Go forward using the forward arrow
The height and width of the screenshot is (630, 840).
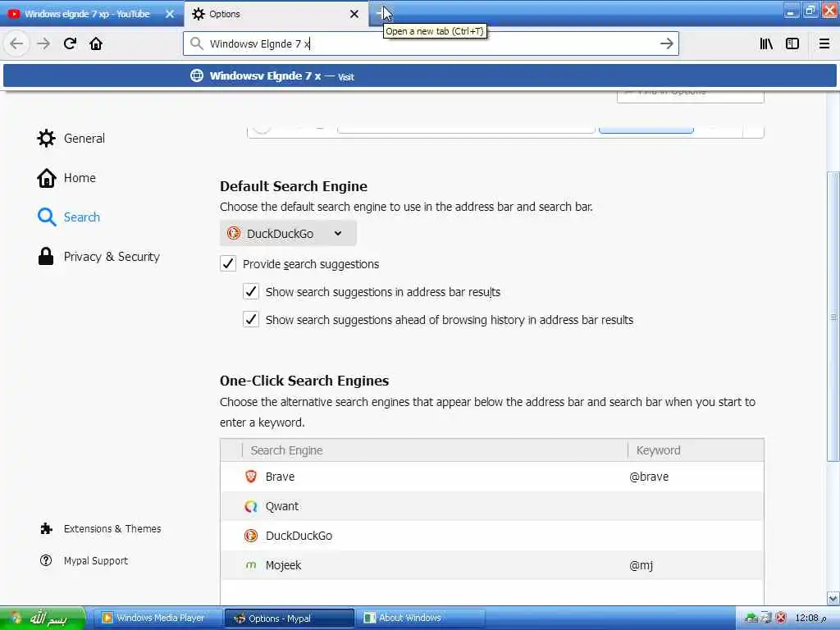[x=43, y=43]
